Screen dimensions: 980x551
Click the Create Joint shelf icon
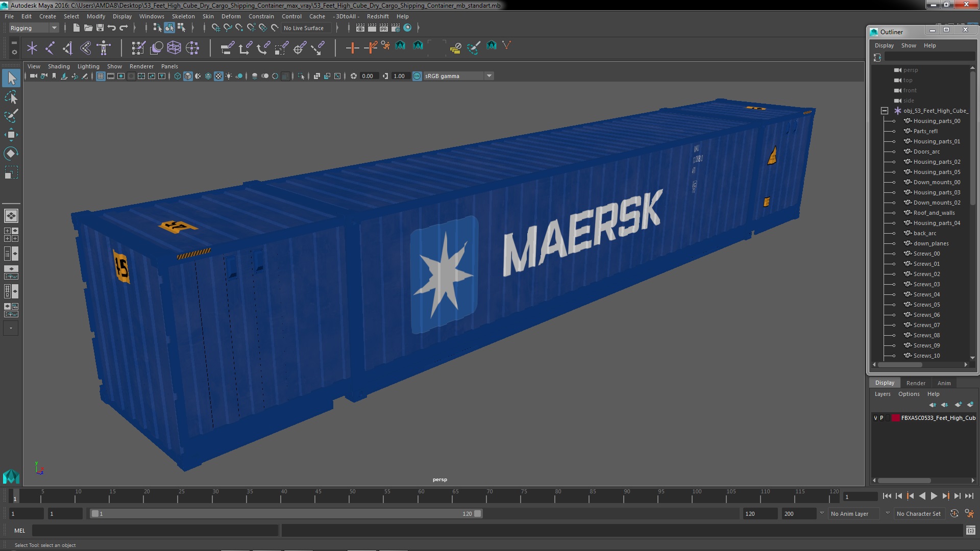coord(50,48)
